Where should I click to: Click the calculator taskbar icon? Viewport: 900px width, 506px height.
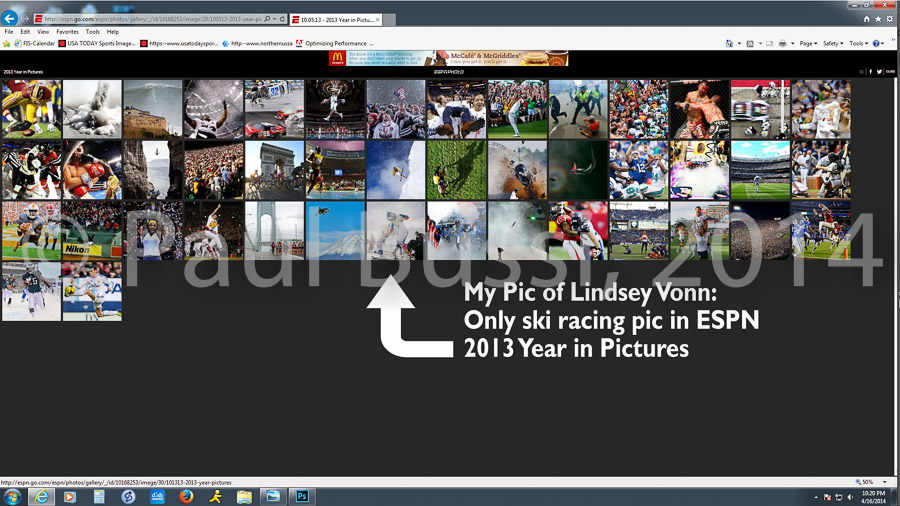(99, 496)
